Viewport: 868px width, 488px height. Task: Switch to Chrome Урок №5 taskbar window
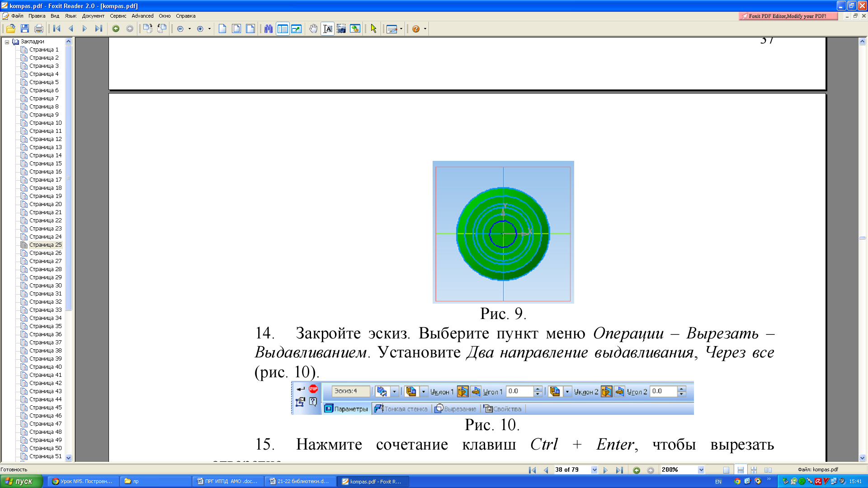[x=83, y=481]
